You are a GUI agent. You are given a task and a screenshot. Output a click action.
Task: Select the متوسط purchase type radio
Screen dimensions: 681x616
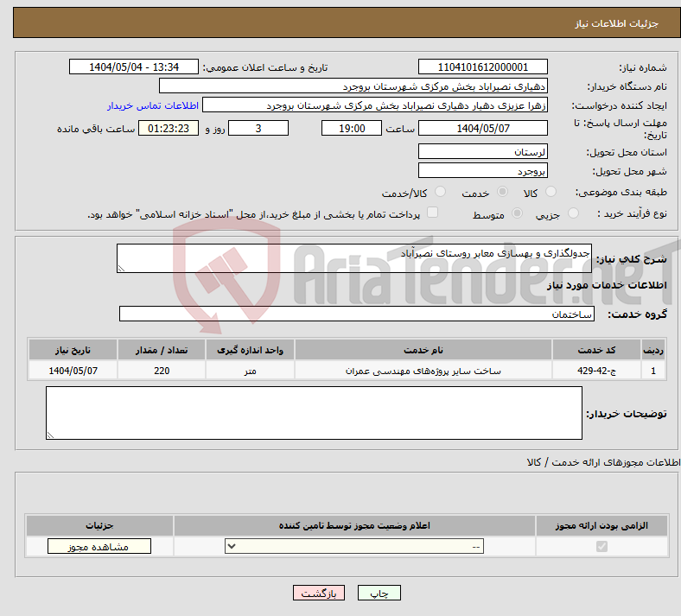pyautogui.click(x=517, y=213)
